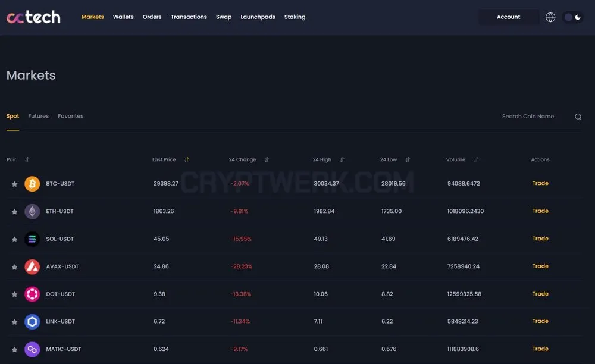Toggle the dark mode switch

(572, 17)
